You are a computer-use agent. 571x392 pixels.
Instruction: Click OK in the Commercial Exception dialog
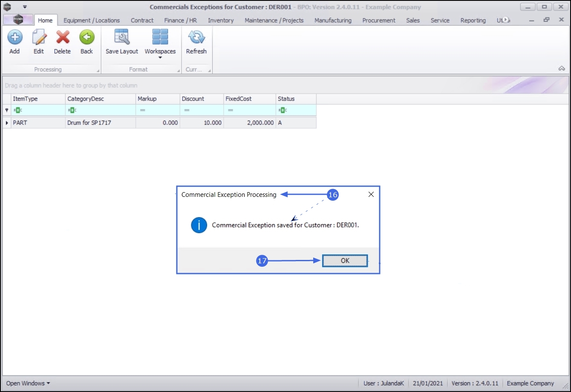[345, 260]
